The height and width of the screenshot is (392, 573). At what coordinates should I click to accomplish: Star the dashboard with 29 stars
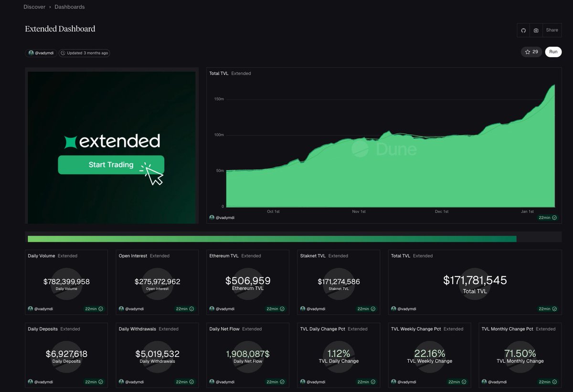click(531, 52)
